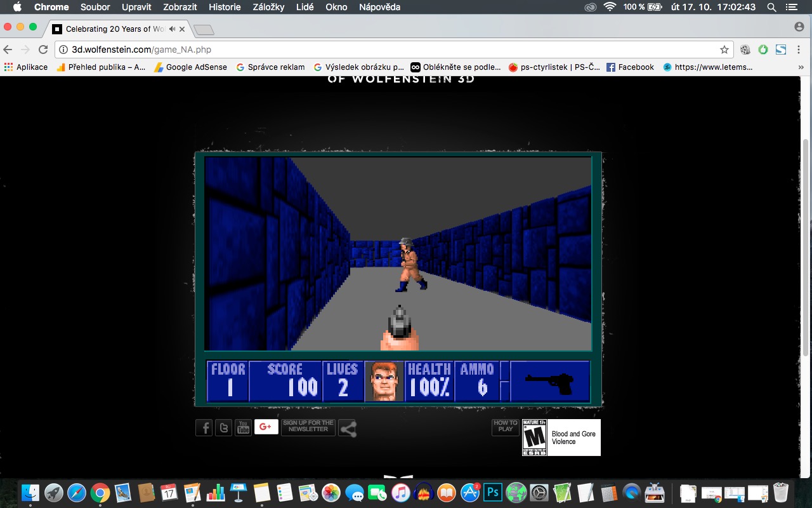Image resolution: width=812 pixels, height=508 pixels.
Task: Open the Nápověda menu
Action: point(379,7)
